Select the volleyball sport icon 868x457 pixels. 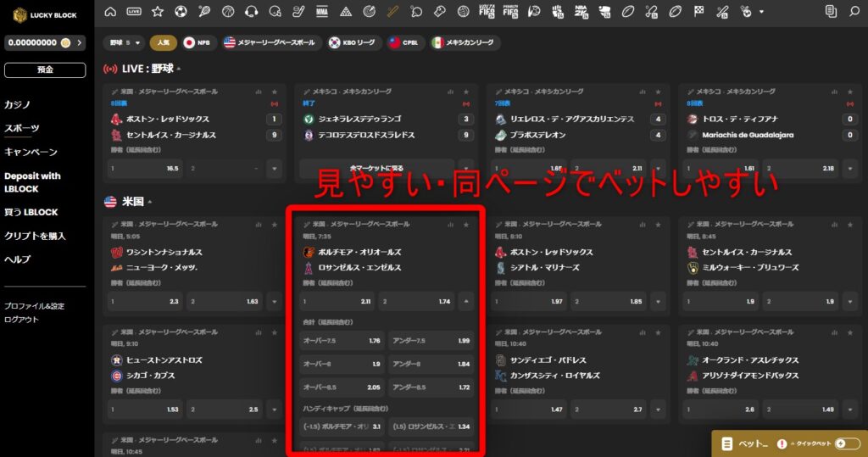464,12
